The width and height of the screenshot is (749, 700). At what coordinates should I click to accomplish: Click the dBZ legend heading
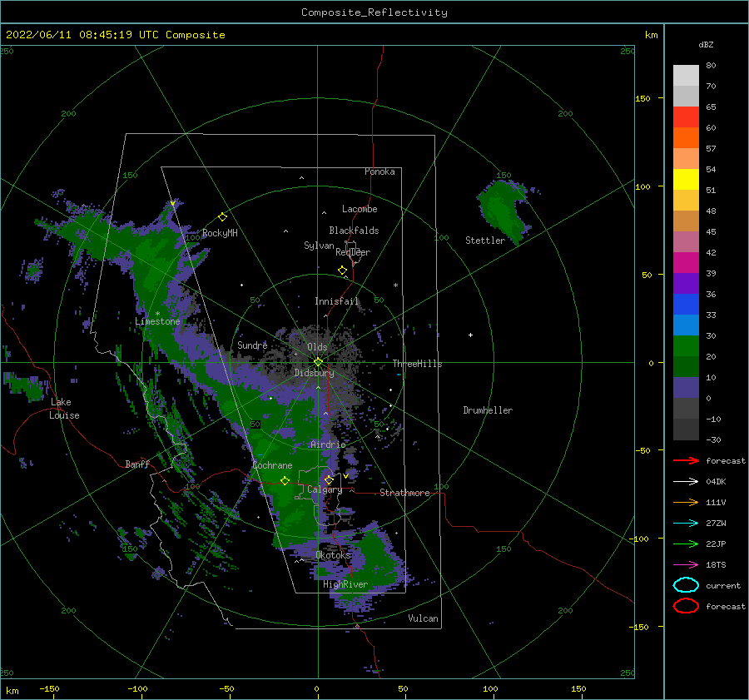tap(706, 44)
